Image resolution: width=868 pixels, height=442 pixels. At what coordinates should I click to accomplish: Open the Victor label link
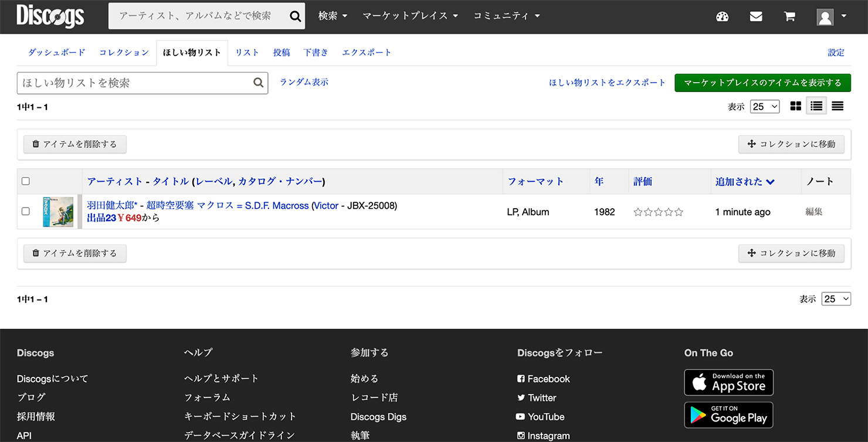[x=327, y=206]
